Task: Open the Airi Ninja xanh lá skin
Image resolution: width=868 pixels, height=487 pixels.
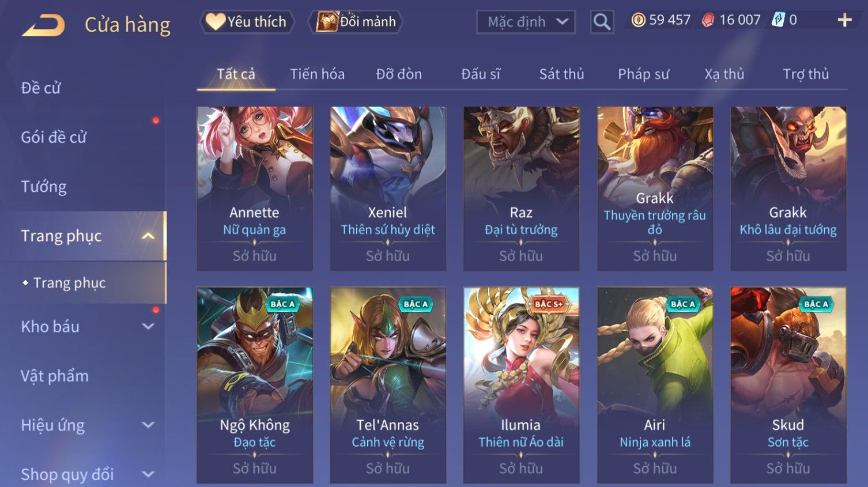Action: [655, 385]
